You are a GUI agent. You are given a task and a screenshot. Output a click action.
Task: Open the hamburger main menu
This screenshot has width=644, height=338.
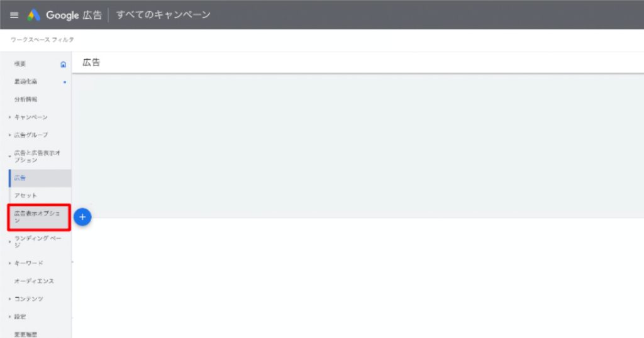14,15
